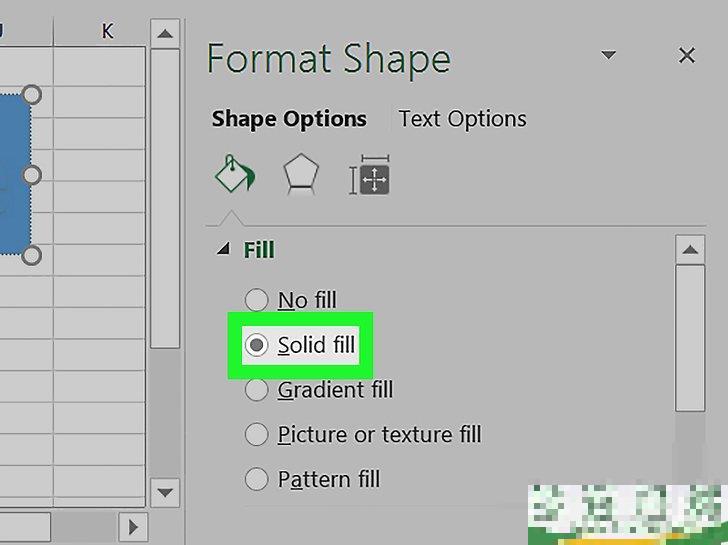728x545 pixels.
Task: Choose the Gradient fill radio option
Action: pyautogui.click(x=257, y=389)
